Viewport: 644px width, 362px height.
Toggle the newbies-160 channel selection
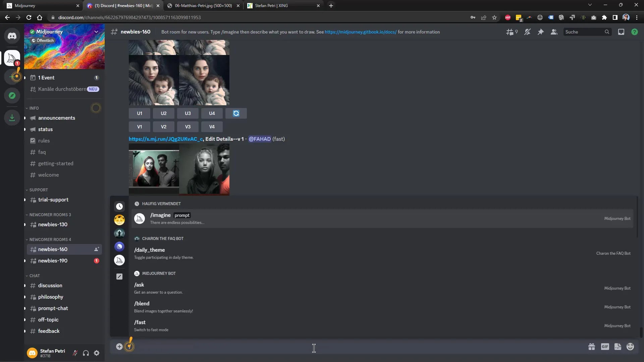point(53,249)
